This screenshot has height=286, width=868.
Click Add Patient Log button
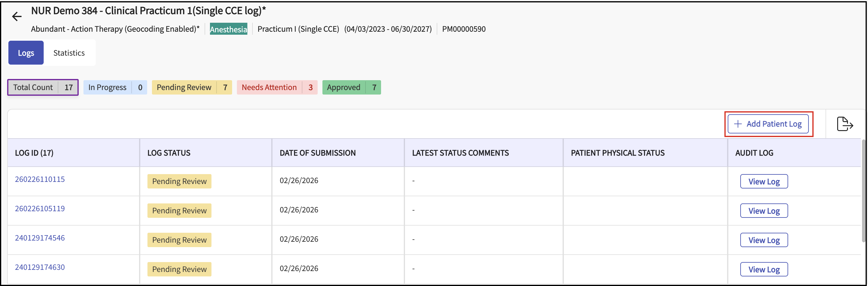(768, 124)
